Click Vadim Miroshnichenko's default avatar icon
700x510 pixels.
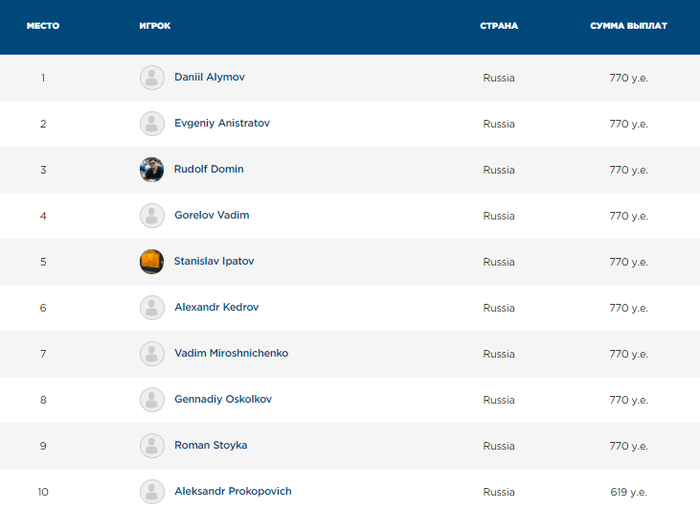(152, 354)
